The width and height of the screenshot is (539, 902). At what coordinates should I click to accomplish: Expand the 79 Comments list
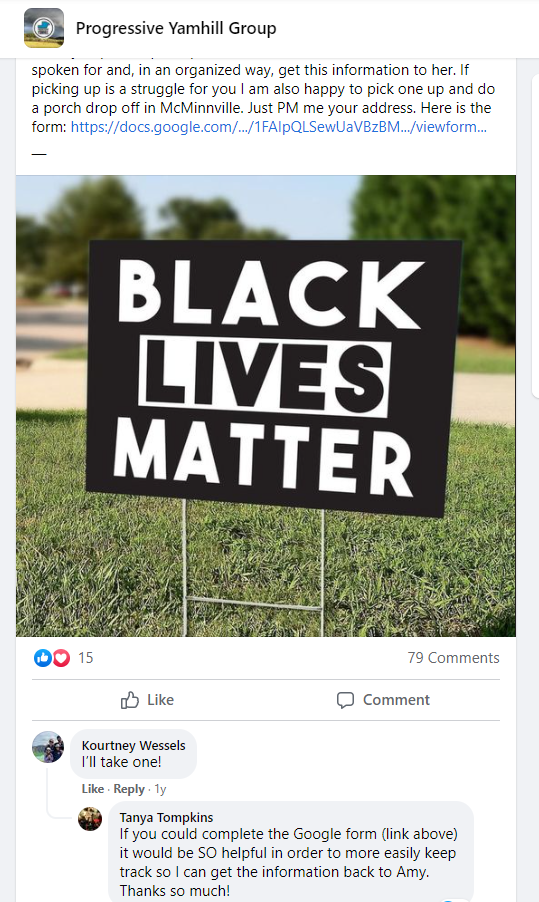coord(453,658)
